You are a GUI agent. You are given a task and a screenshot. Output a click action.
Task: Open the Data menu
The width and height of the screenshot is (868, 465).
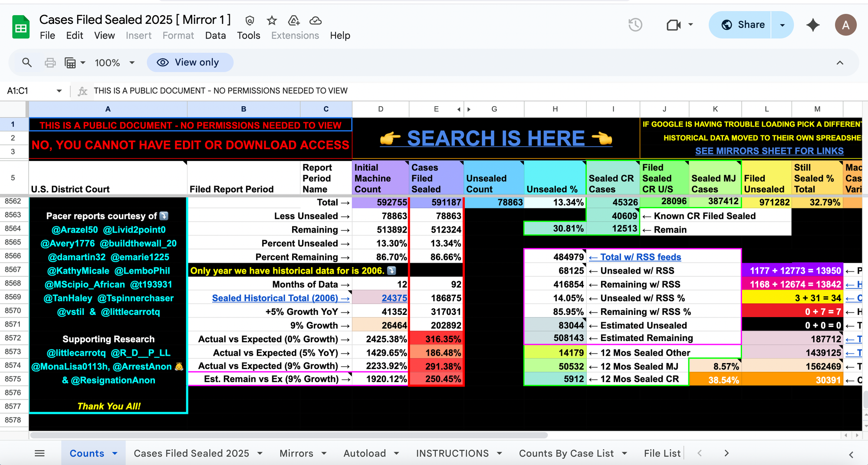[215, 36]
